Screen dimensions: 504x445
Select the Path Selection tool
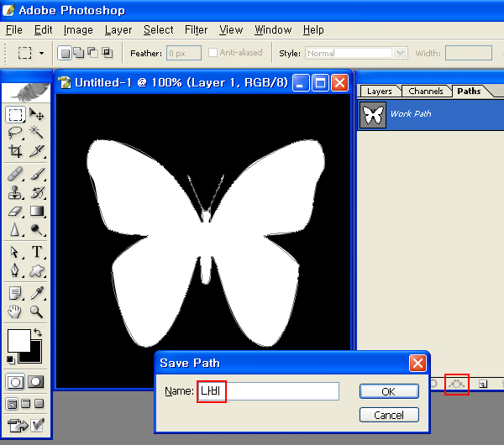pyautogui.click(x=15, y=252)
